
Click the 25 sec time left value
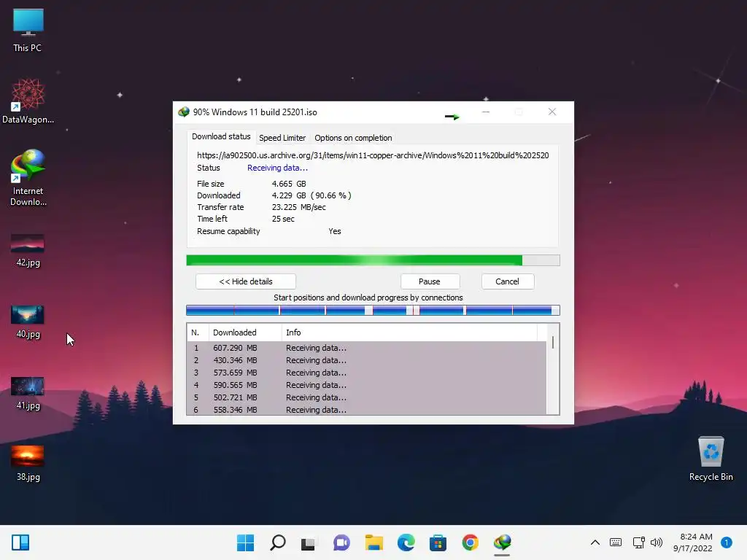[283, 219]
